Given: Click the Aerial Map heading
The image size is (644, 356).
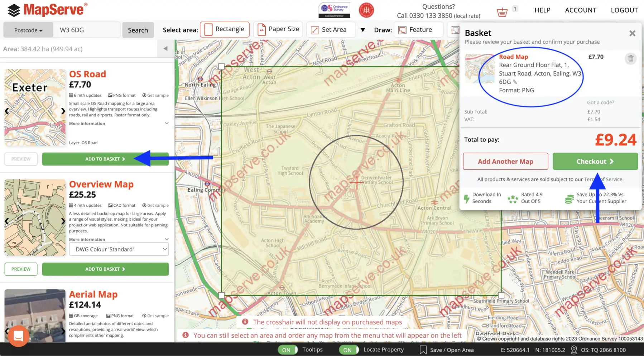Looking at the screenshot, I should [93, 294].
